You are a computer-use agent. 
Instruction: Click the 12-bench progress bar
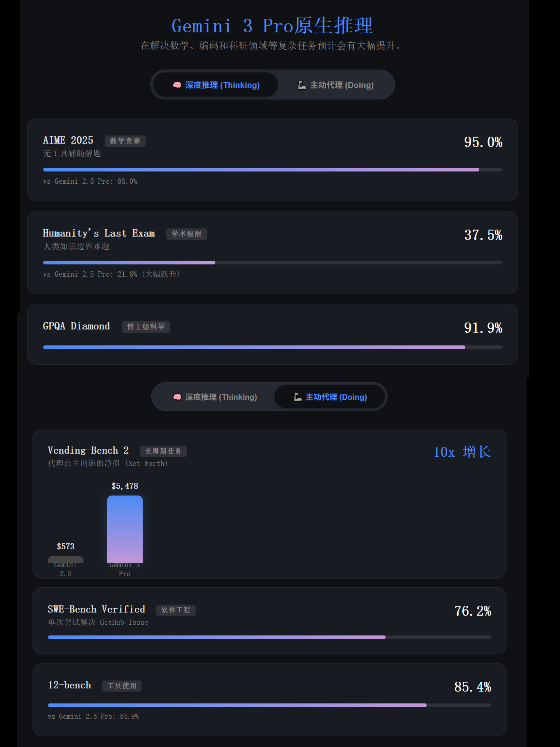coord(269,705)
